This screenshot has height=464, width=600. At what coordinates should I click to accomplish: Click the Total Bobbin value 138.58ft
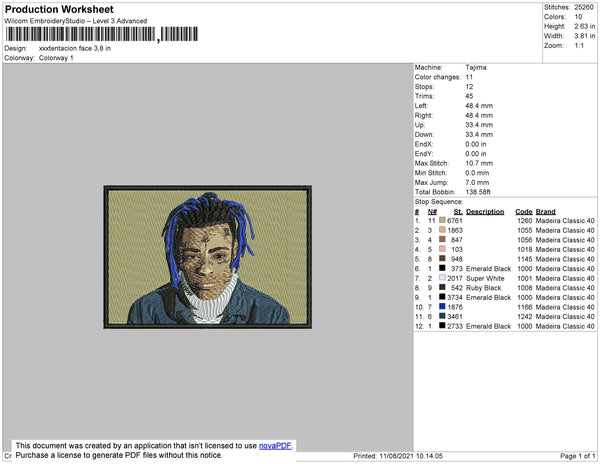click(478, 192)
